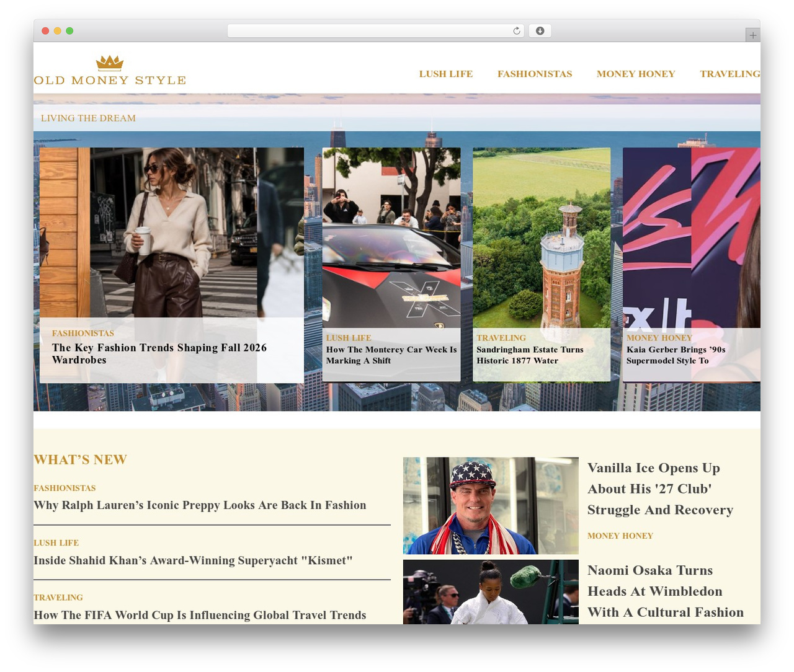Open the Ralph Lauren preppy looks article
This screenshot has width=794, height=672.
point(200,505)
